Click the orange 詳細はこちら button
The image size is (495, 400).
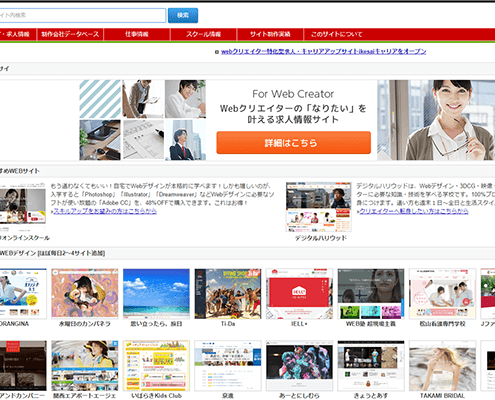tap(293, 143)
